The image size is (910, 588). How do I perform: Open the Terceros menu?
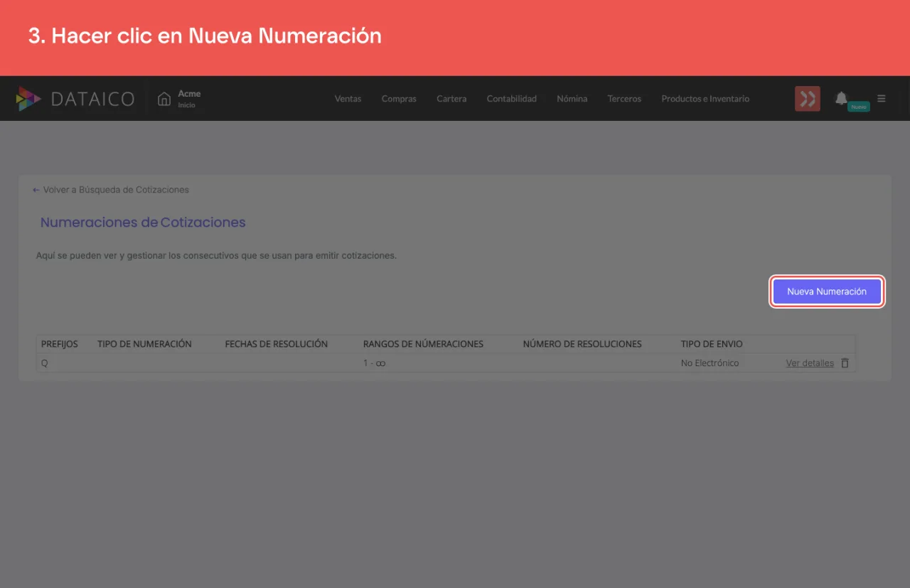click(624, 99)
